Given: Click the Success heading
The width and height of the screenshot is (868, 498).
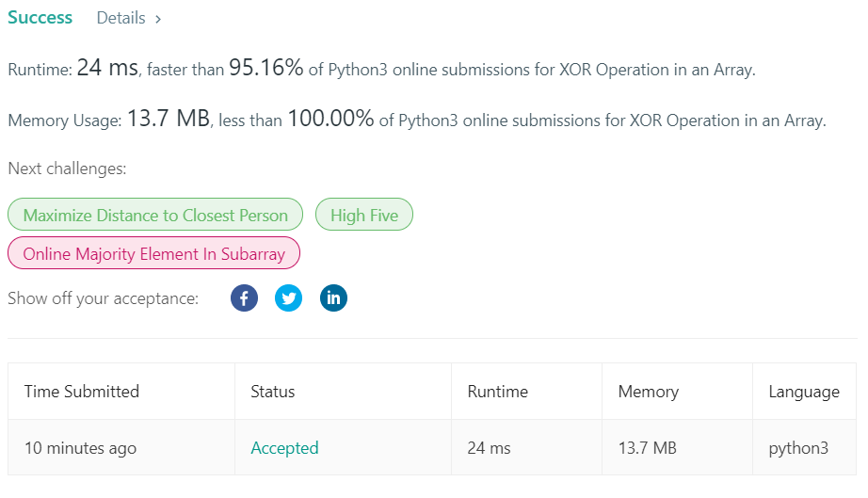Looking at the screenshot, I should 40,18.
